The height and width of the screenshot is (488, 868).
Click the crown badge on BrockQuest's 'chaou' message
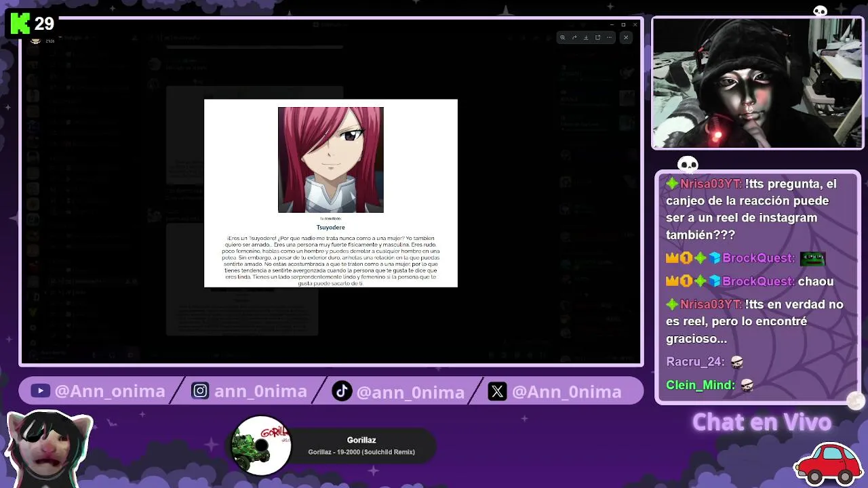(x=673, y=281)
